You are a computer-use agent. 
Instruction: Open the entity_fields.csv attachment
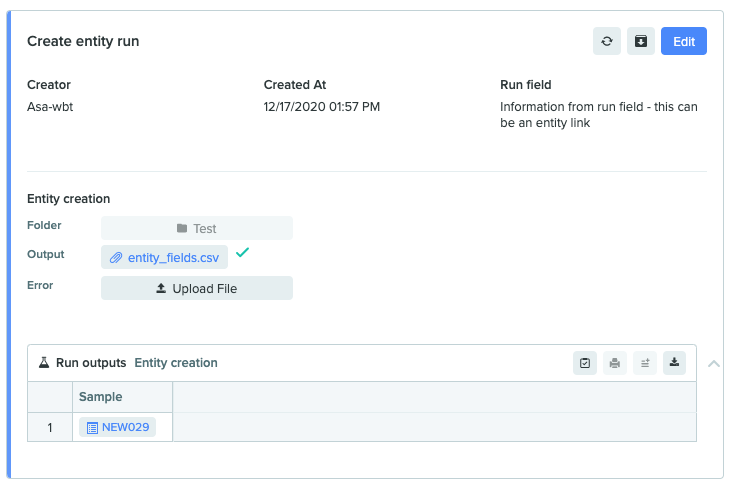(164, 257)
